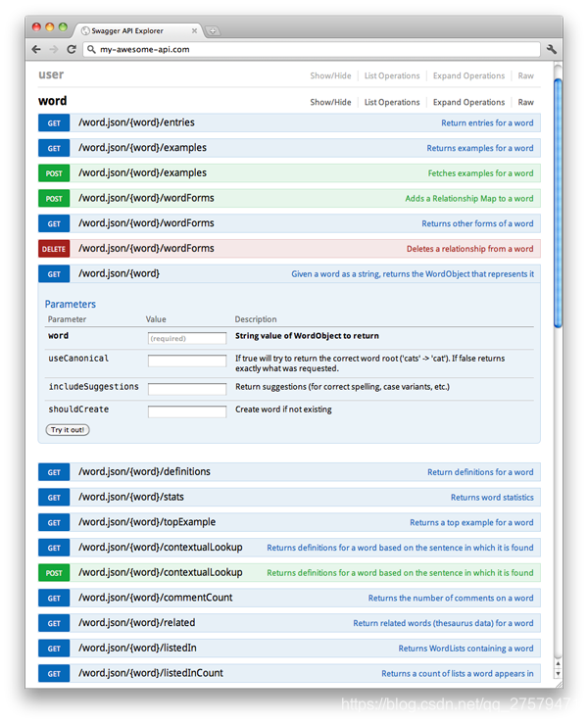Click the blue vertical scrollbar thumb

click(558, 203)
